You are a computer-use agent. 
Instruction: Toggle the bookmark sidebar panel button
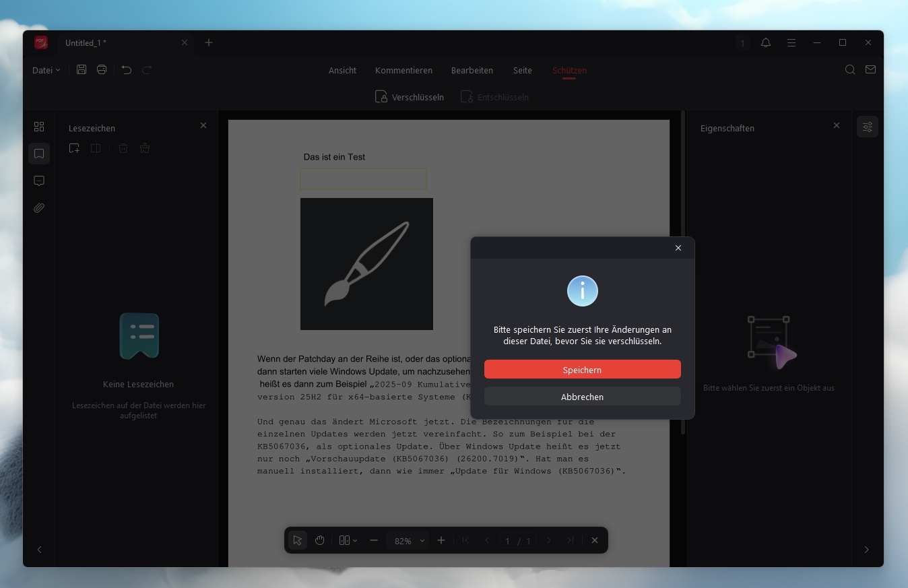click(39, 154)
